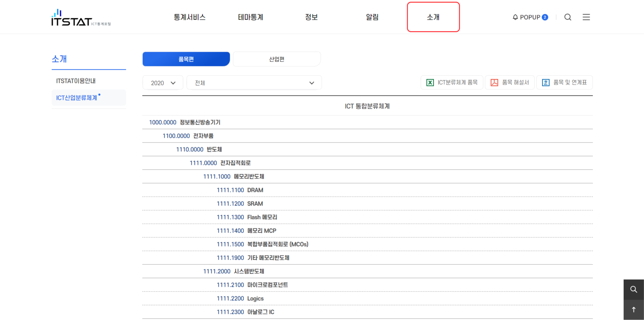Click the 1110.0000 반도체 row
This screenshot has height=320, width=644.
367,149
